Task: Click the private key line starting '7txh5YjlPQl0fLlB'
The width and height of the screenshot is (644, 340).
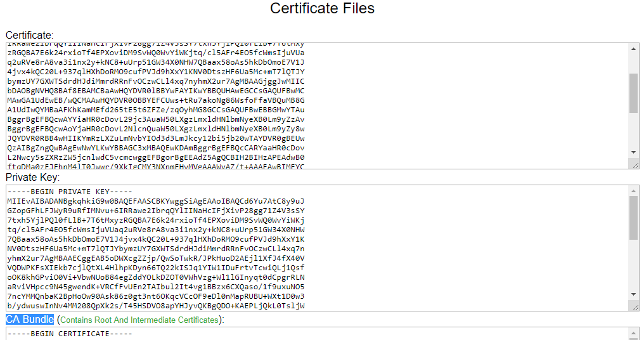Action: [x=156, y=220]
